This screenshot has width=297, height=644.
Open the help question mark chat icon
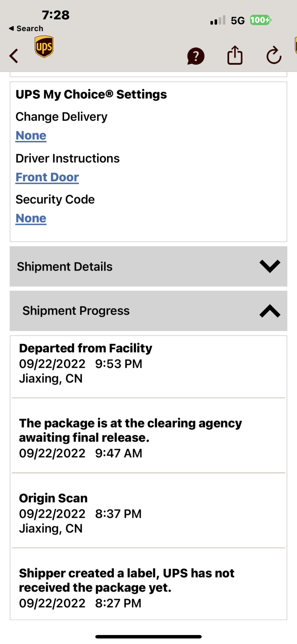(x=196, y=56)
